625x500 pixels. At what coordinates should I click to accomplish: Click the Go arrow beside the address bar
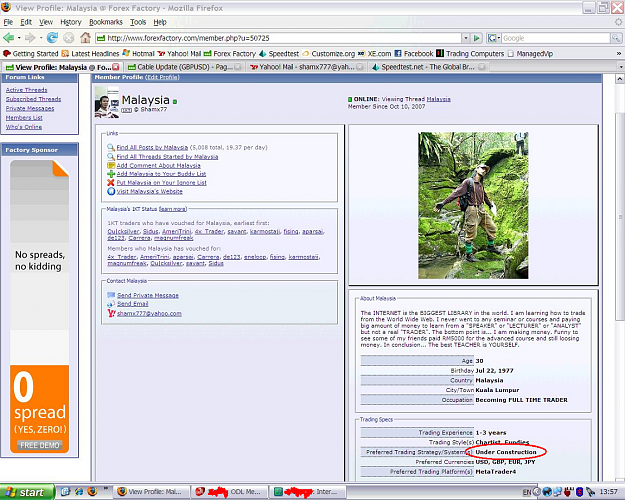click(x=476, y=38)
